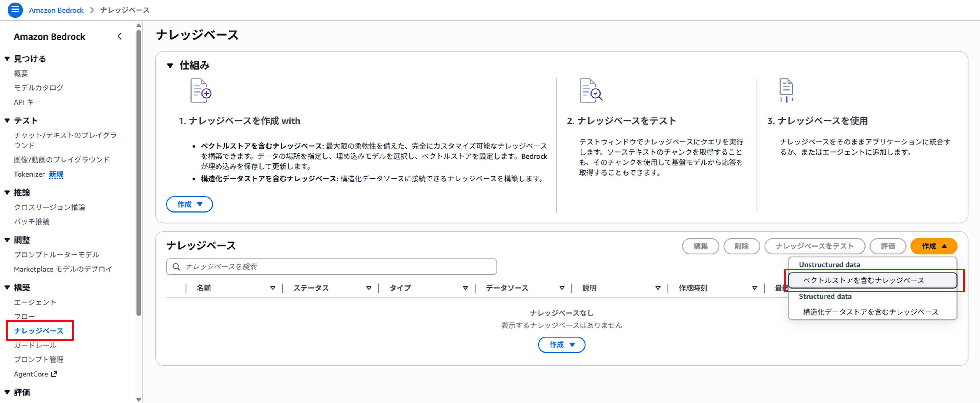Image resolution: width=980 pixels, height=403 pixels.
Task: Click the create knowledge base document icon
Action: [201, 91]
